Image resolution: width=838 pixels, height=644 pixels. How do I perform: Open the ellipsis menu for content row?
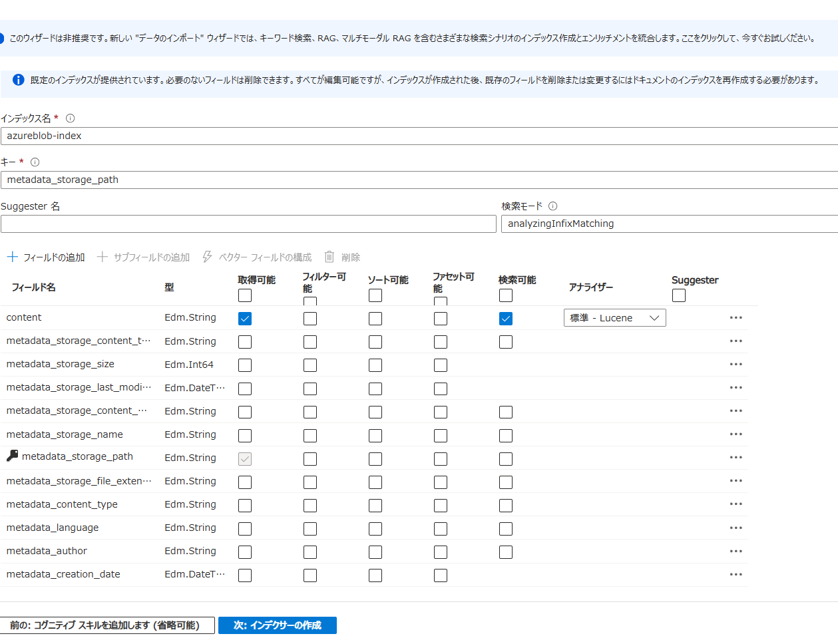[x=735, y=318]
